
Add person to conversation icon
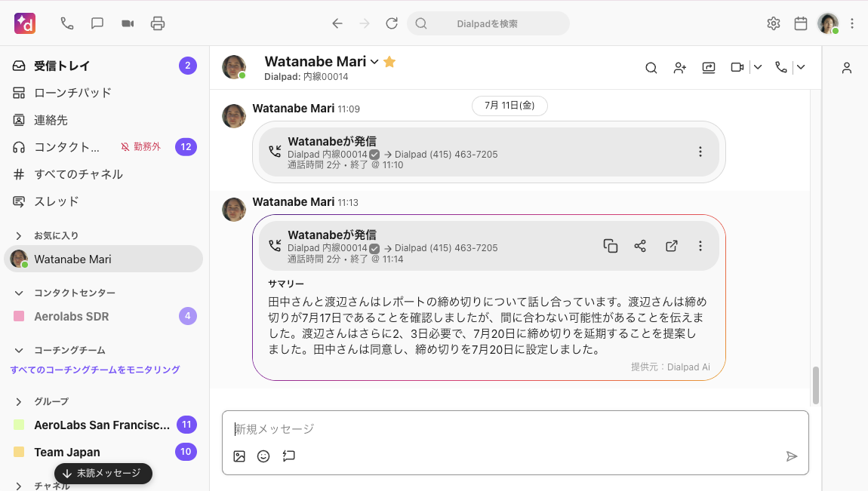point(680,67)
